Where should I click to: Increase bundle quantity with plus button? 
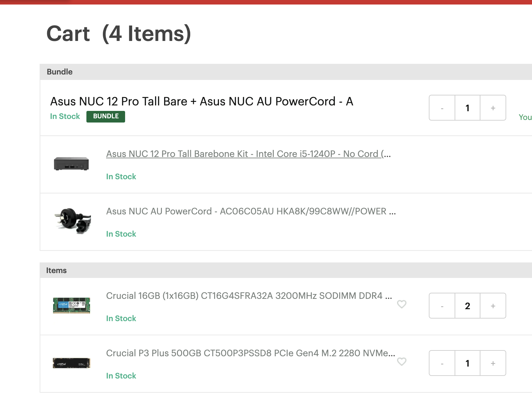point(493,108)
